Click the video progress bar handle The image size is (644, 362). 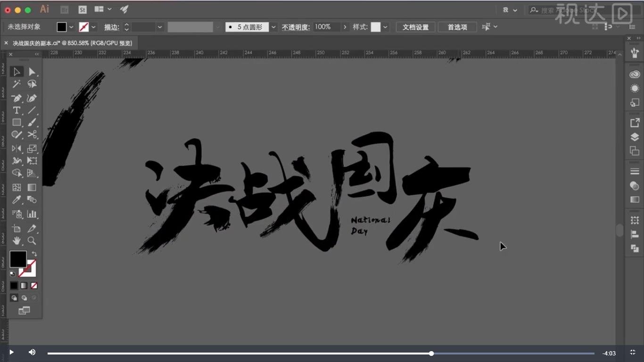point(431,353)
